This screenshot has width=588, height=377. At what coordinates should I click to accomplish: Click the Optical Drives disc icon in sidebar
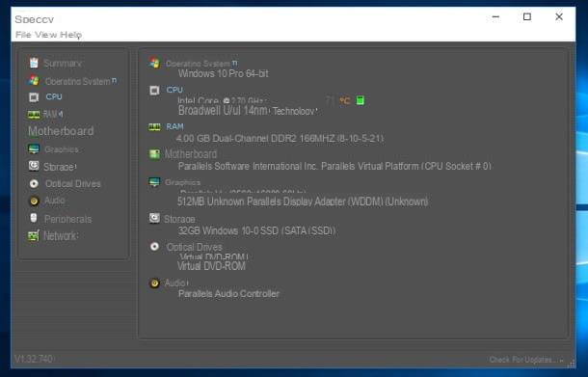point(34,183)
